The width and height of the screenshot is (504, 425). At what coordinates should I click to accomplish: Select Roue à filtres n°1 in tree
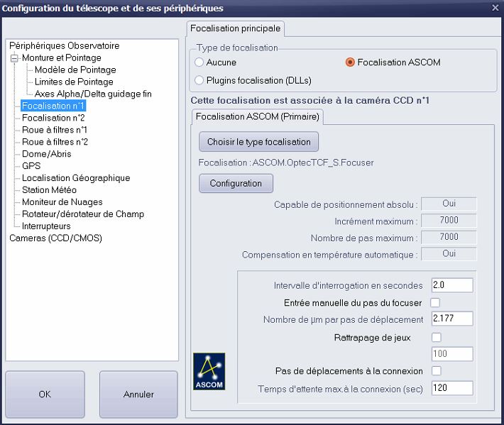(x=55, y=130)
